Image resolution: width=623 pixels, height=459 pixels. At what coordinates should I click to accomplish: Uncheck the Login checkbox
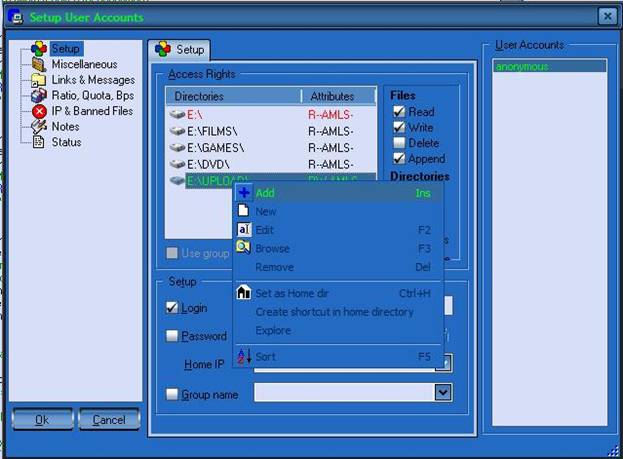[172, 308]
